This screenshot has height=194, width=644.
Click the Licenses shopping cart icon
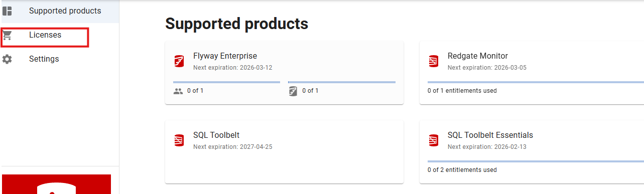[x=7, y=35]
